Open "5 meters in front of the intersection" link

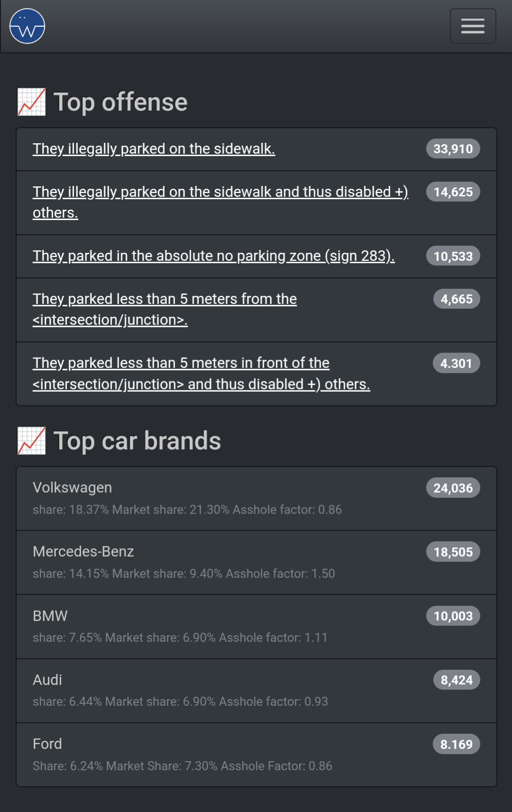click(x=181, y=363)
